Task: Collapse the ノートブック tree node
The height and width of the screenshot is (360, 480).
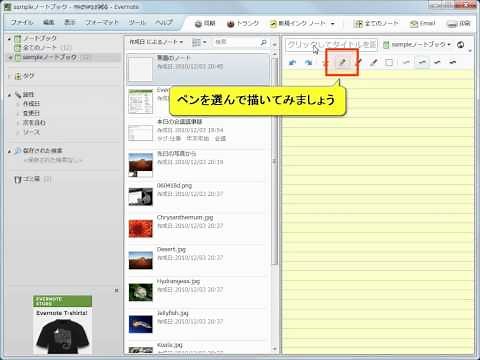Action: tap(9, 39)
